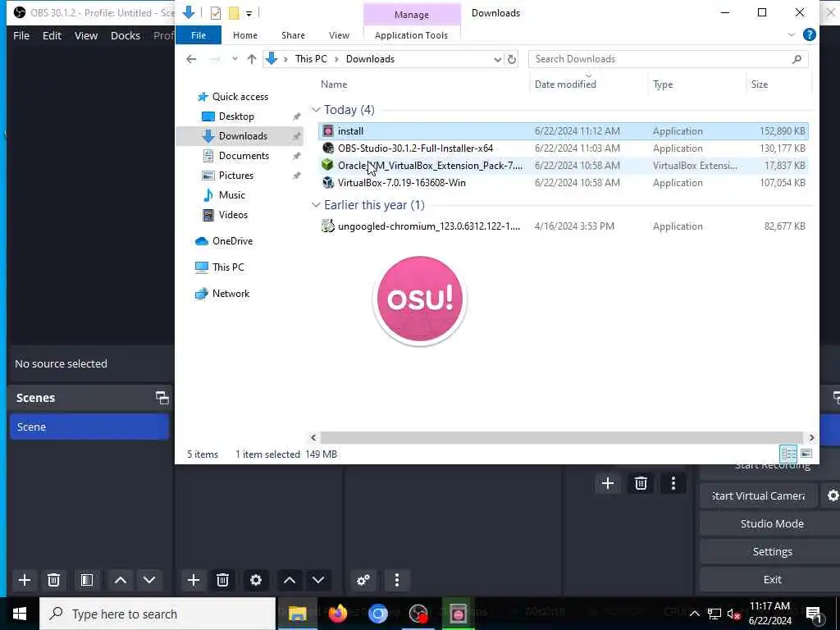Pop out the Scenes dock

[162, 398]
